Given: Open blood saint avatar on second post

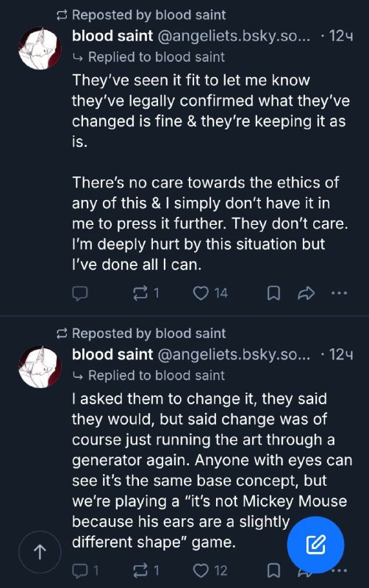Looking at the screenshot, I should (40, 366).
